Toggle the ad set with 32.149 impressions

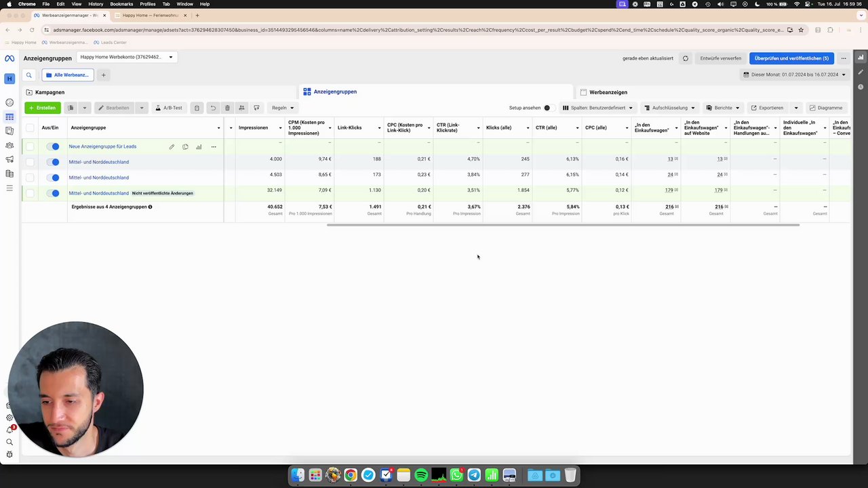point(53,193)
